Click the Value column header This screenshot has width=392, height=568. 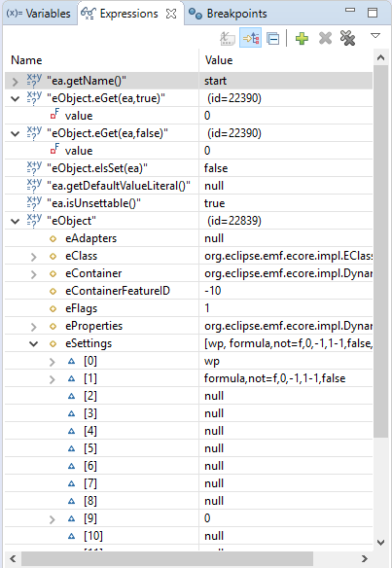click(286, 60)
